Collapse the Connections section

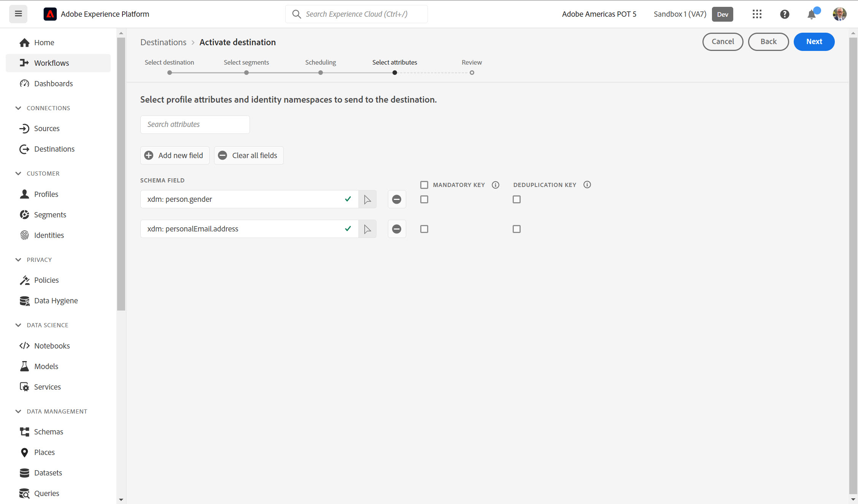tap(18, 108)
